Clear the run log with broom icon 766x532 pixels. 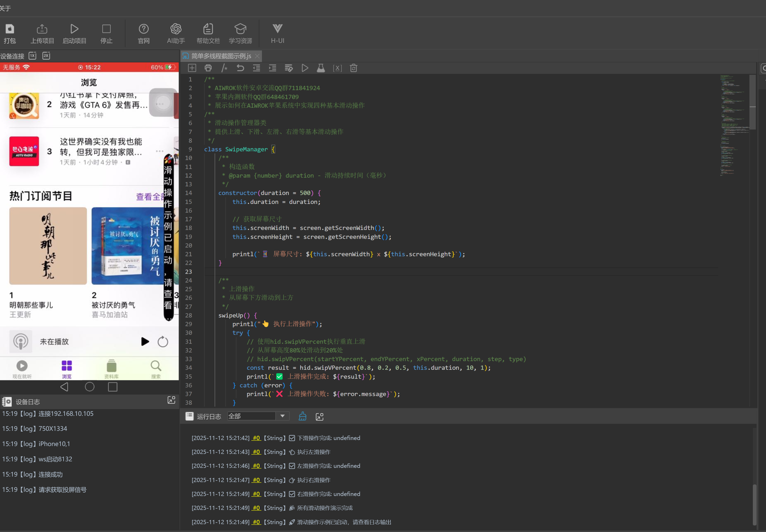click(x=302, y=416)
